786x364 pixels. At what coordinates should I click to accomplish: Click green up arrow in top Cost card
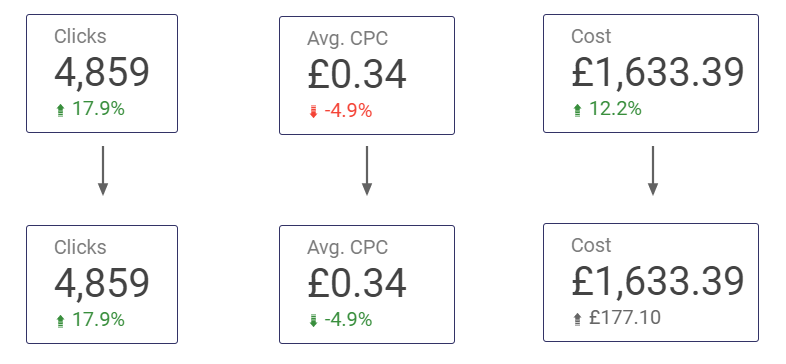pyautogui.click(x=577, y=110)
